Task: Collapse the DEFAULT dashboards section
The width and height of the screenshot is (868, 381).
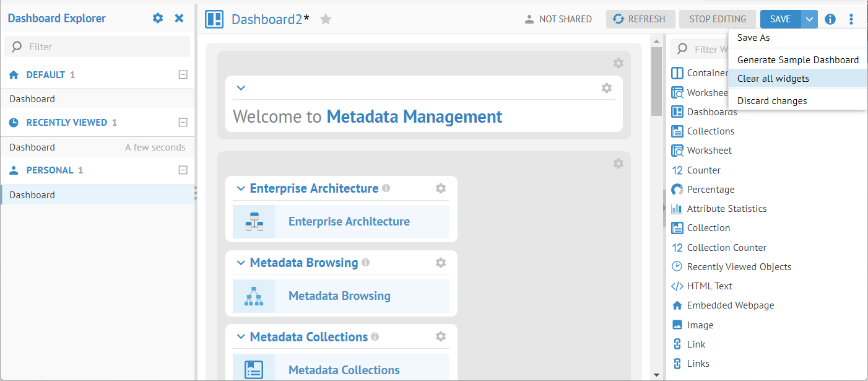Action: [x=183, y=75]
